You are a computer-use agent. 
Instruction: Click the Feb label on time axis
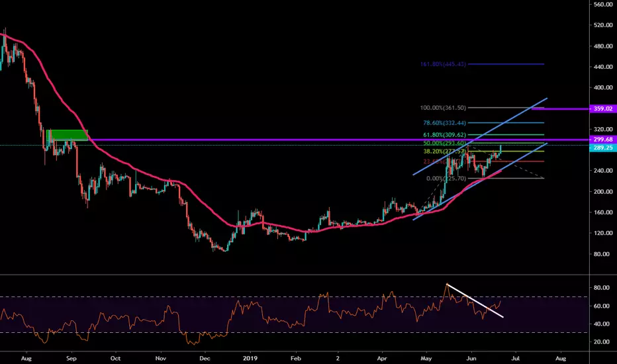click(295, 359)
